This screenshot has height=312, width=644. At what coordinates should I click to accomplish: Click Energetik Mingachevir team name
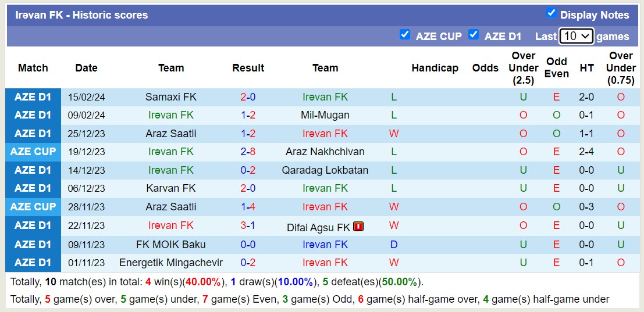coord(171,263)
